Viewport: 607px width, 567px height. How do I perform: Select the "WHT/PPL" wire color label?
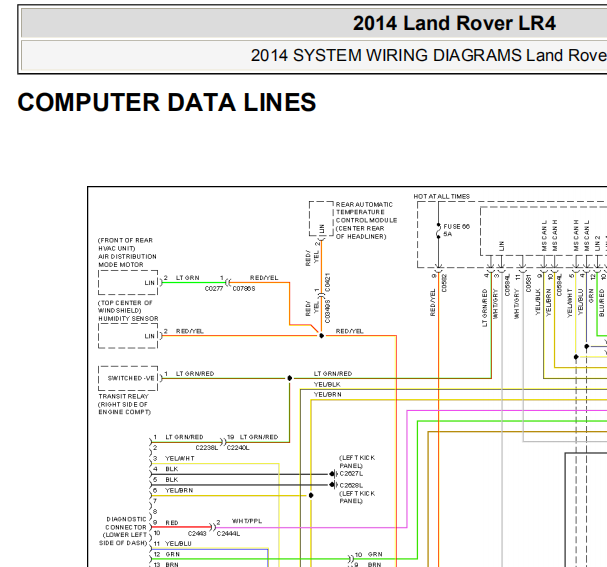[x=247, y=521]
